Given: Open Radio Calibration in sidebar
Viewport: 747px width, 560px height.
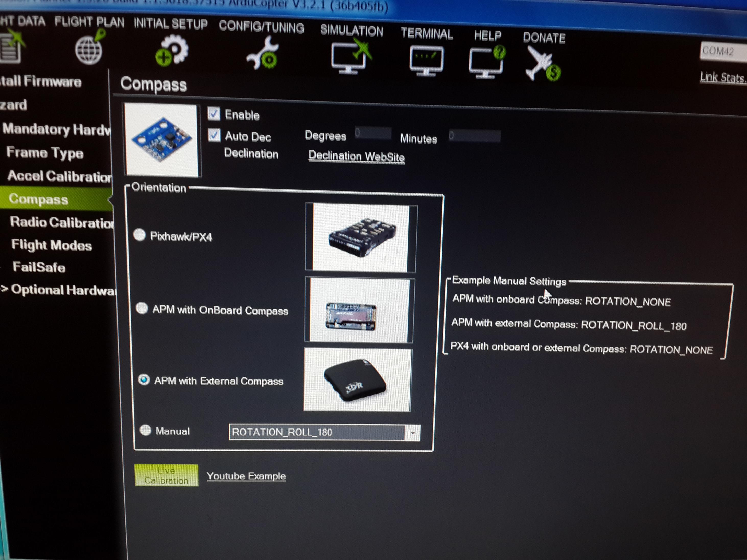Looking at the screenshot, I should pyautogui.click(x=62, y=222).
